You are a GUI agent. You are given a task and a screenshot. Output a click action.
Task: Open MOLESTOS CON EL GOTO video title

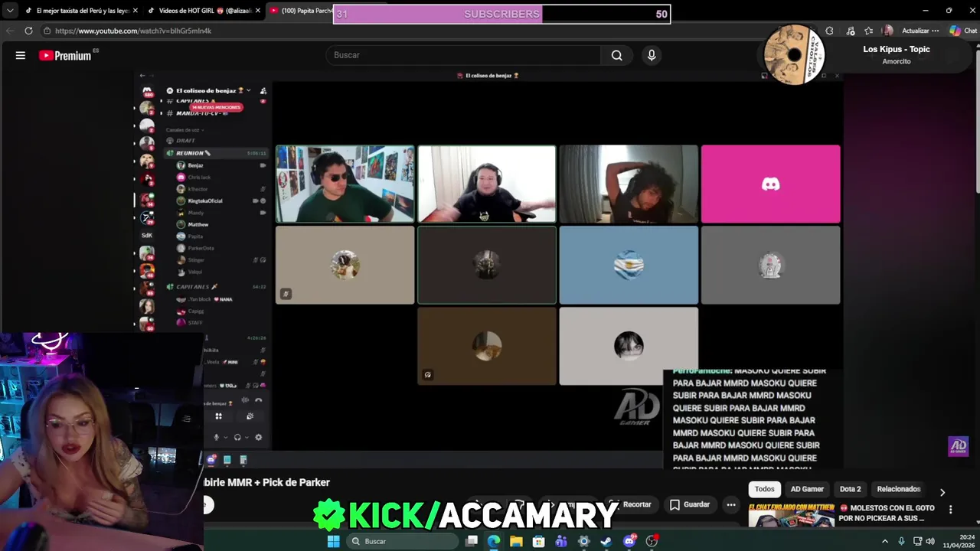coord(887,513)
